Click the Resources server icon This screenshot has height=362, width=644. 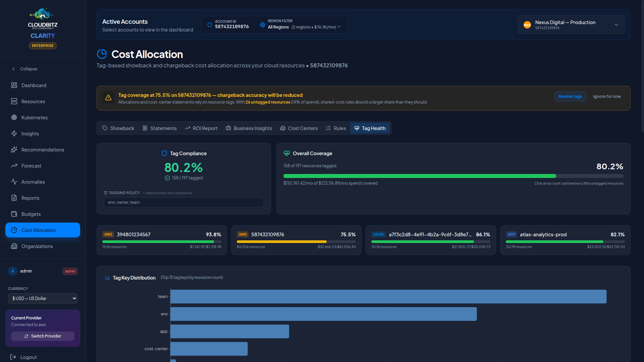click(14, 101)
